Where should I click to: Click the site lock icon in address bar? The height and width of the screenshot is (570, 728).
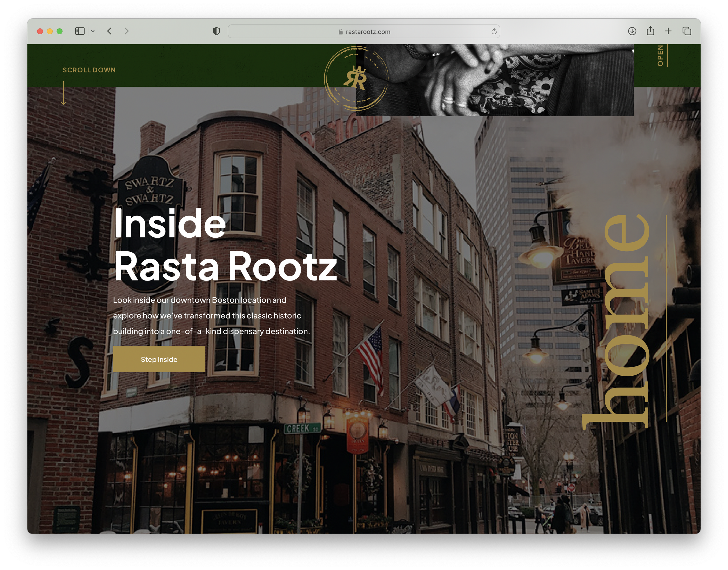coord(341,32)
